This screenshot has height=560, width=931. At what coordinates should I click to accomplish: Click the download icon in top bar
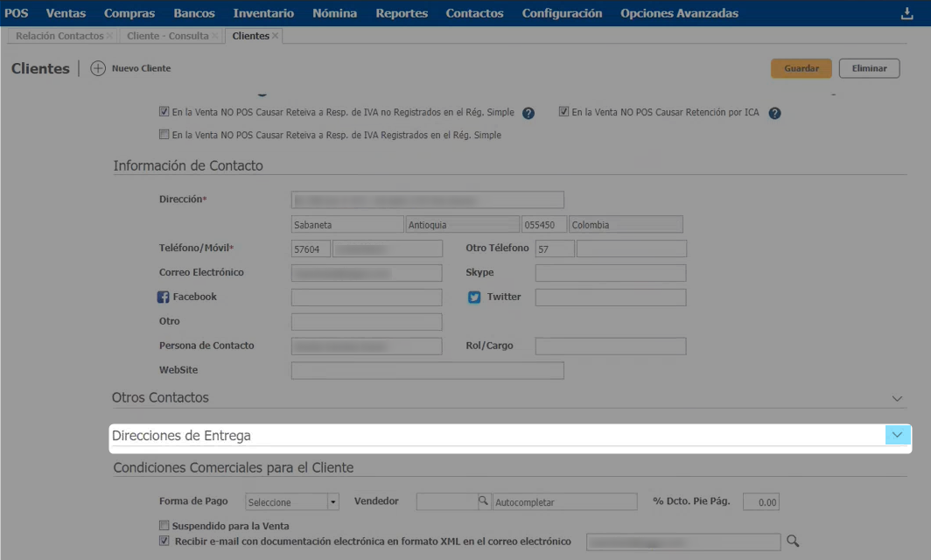pyautogui.click(x=907, y=13)
